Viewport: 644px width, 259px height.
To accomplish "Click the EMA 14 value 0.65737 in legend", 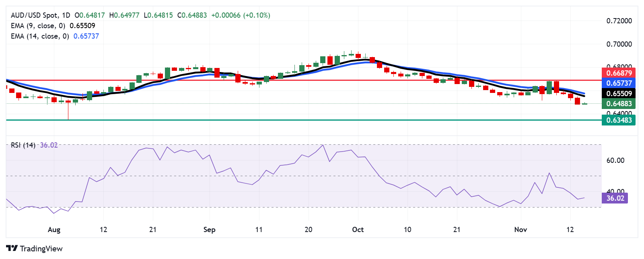I will pos(86,36).
